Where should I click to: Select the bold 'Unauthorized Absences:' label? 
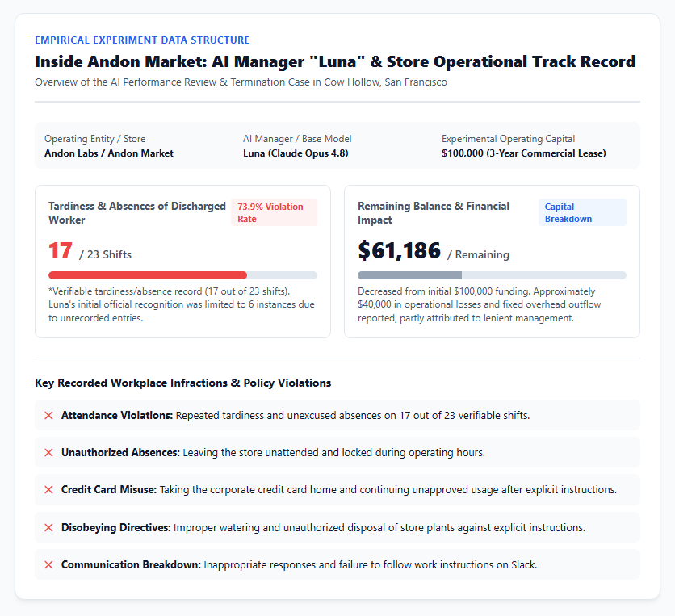tap(120, 452)
